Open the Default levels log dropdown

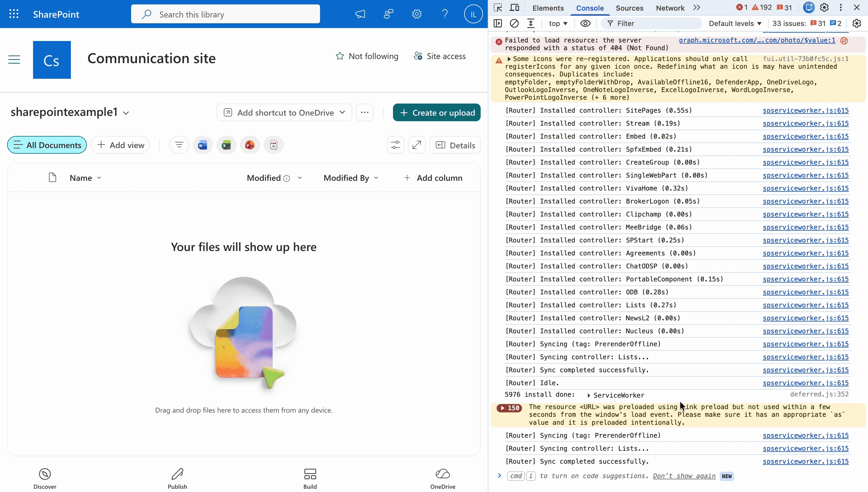[x=735, y=23]
